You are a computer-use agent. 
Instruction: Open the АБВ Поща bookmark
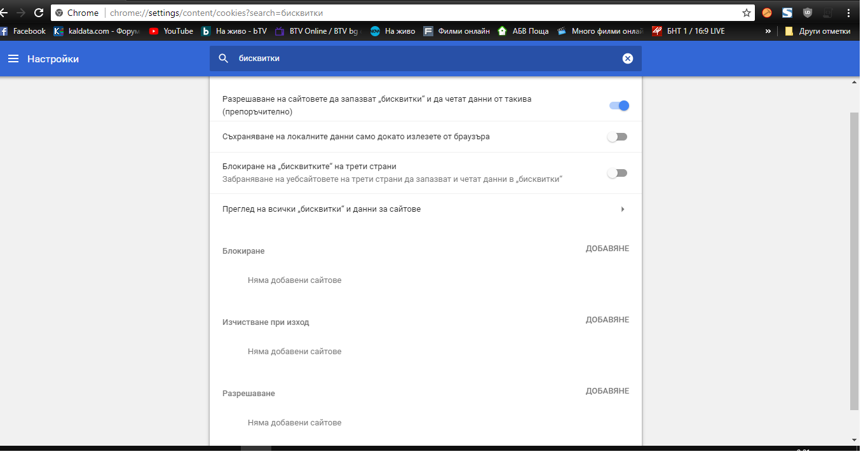pos(524,31)
